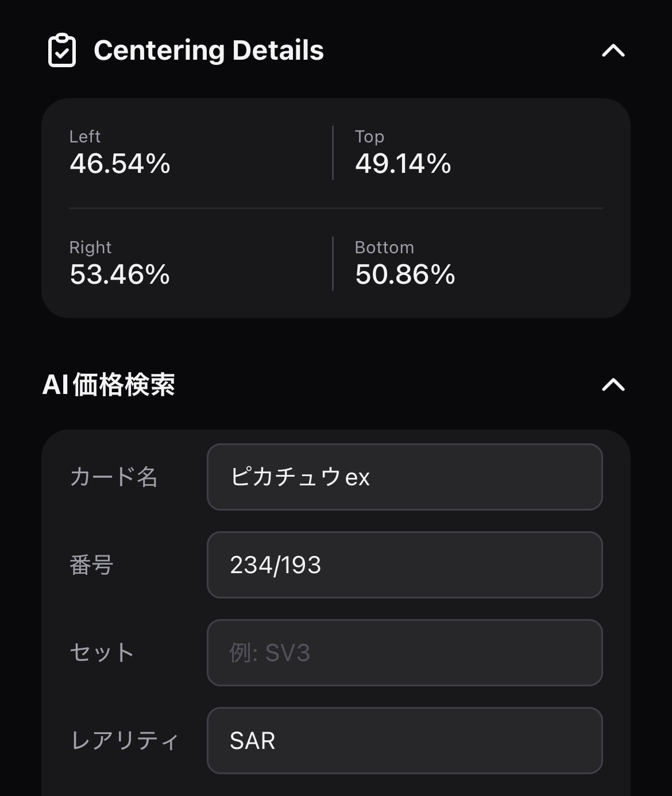Screen dimensions: 672x796
Task: Click the 番号 label
Action: click(x=91, y=565)
